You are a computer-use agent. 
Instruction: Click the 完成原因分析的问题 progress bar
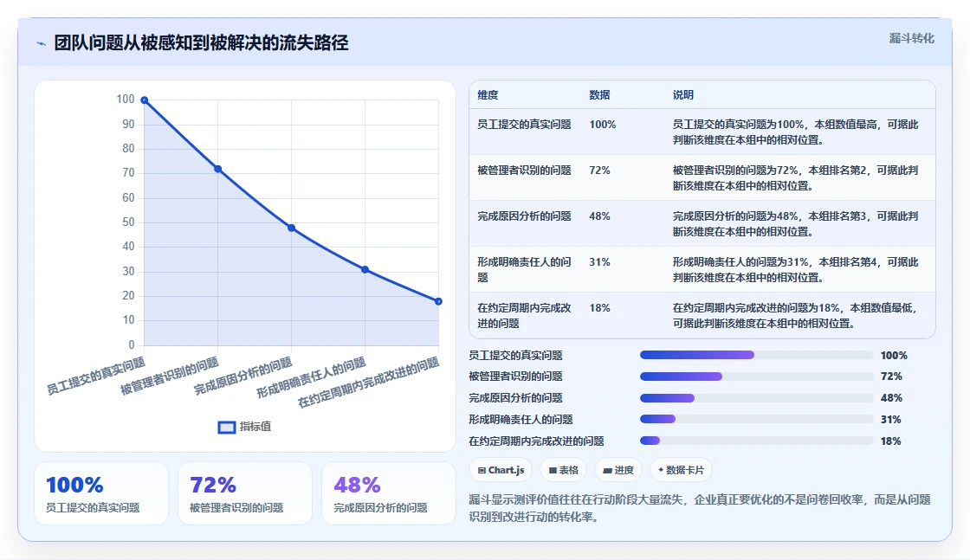(757, 398)
